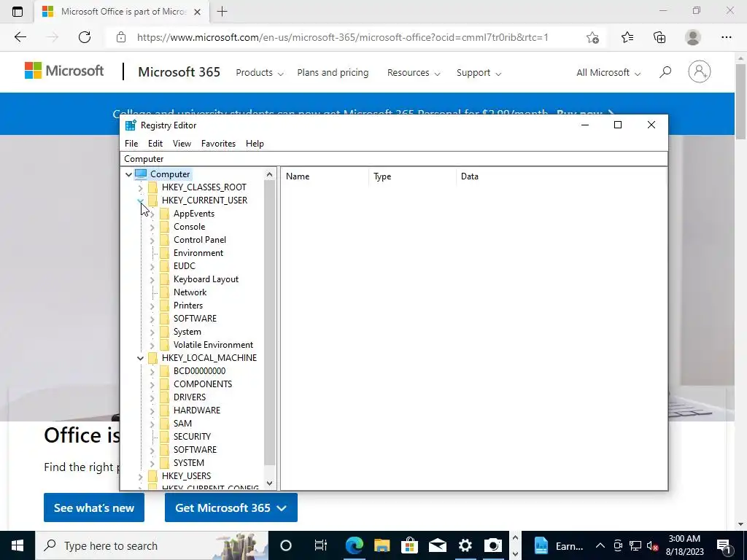Screen dimensions: 747x560
Task: Click the tree pane scroll down arrow
Action: [x=270, y=483]
